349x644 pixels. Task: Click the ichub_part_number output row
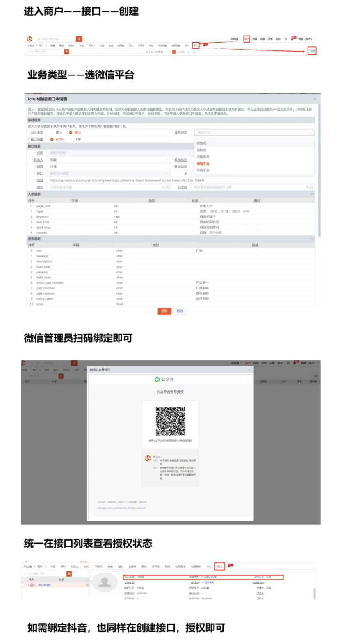pos(171,283)
